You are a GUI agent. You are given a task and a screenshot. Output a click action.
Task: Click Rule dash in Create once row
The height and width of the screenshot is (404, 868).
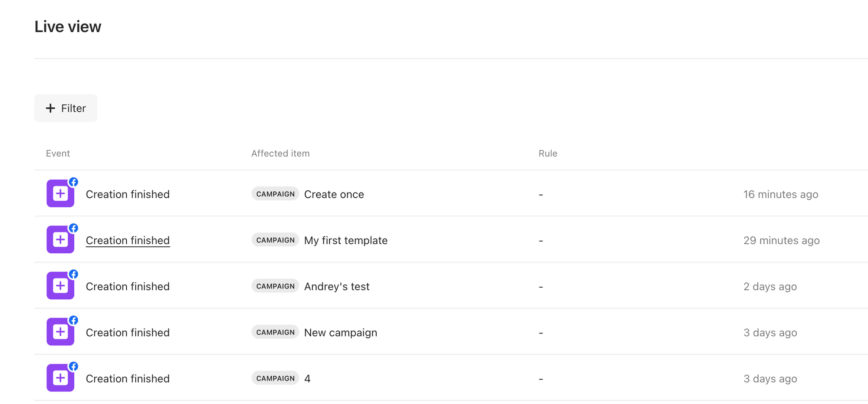[x=541, y=195]
